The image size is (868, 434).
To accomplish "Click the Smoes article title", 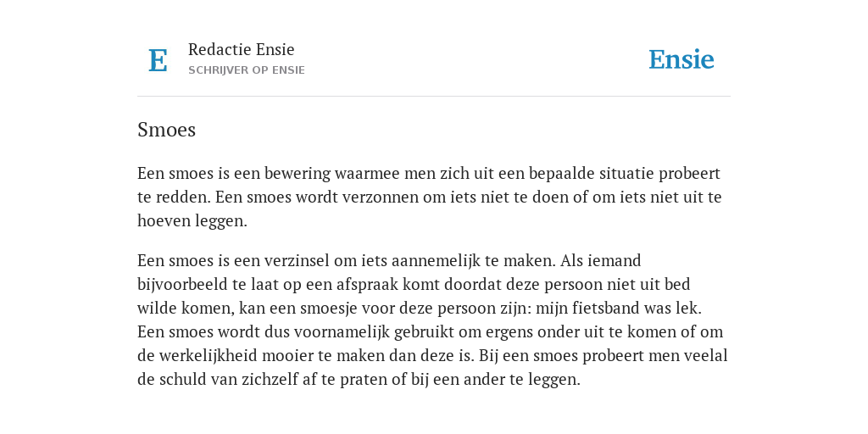I will [167, 130].
